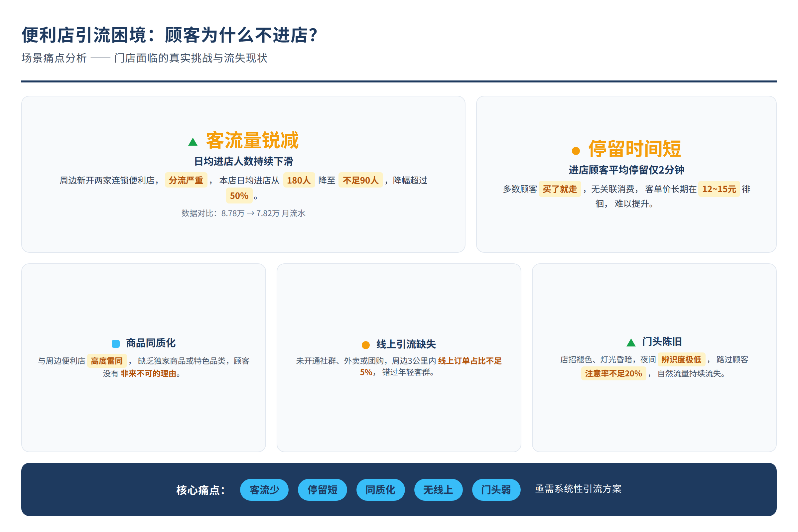798x532 pixels.
Task: Select the 客流少 pill tag
Action: coord(264,489)
